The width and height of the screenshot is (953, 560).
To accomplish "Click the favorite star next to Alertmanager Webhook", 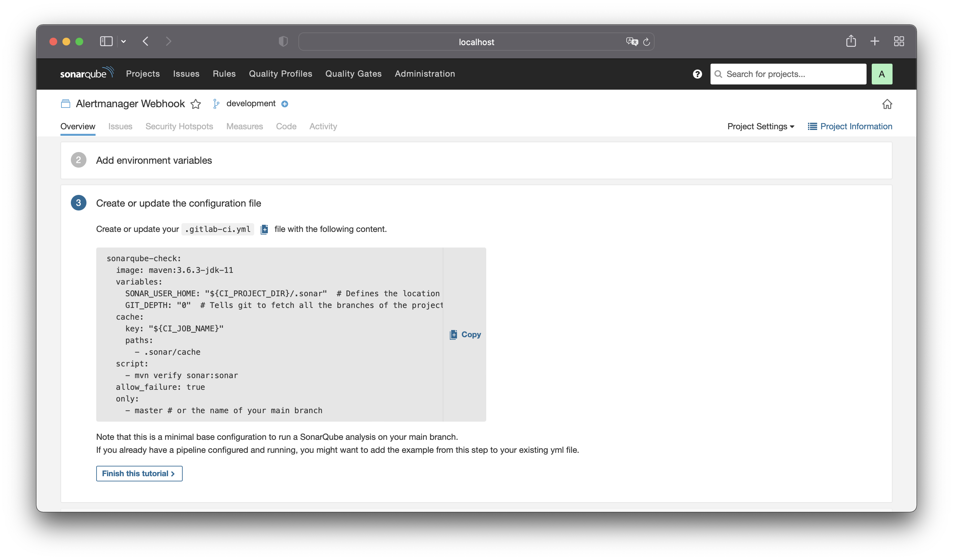I will (196, 104).
